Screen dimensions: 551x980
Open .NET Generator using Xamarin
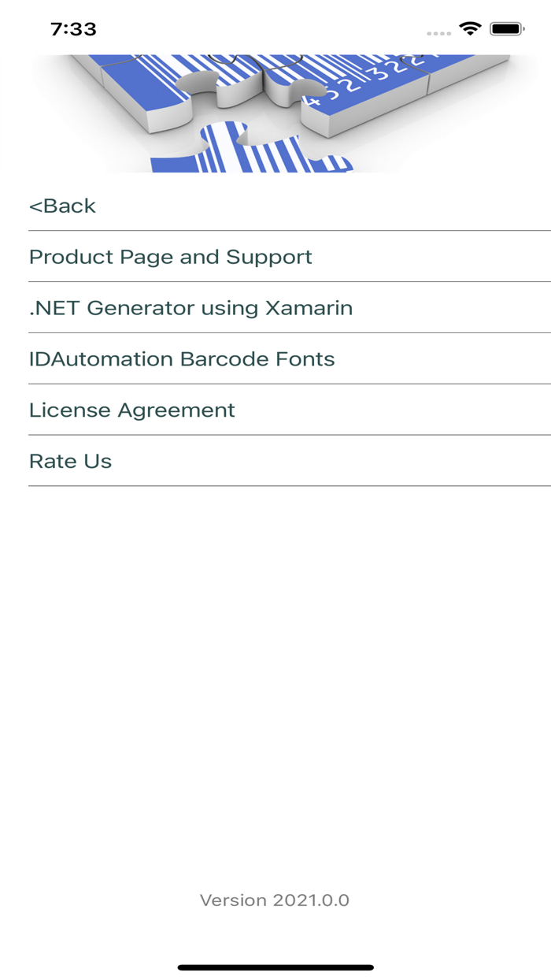coord(191,307)
